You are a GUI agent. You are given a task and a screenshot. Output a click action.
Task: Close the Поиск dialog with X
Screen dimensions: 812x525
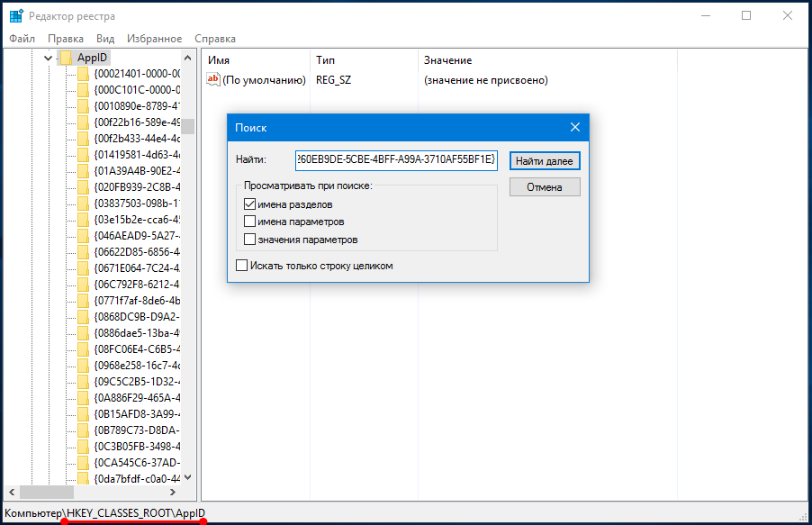575,127
